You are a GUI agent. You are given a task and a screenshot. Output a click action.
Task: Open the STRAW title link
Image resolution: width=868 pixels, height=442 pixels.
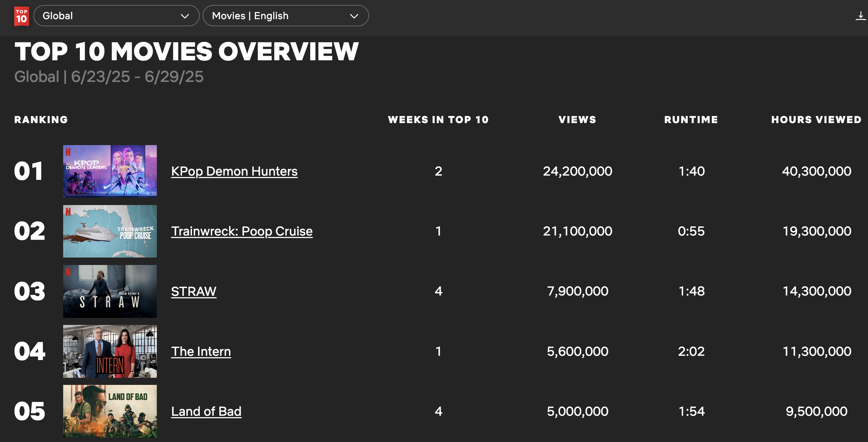[194, 292]
